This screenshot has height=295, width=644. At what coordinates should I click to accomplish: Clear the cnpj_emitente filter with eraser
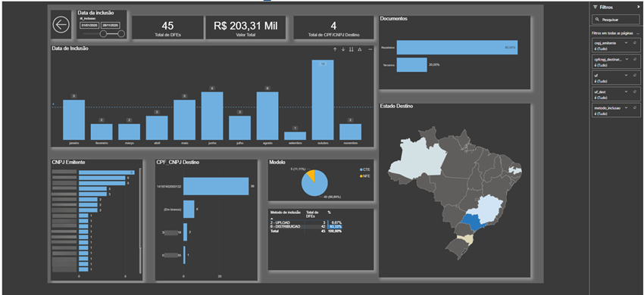point(635,42)
